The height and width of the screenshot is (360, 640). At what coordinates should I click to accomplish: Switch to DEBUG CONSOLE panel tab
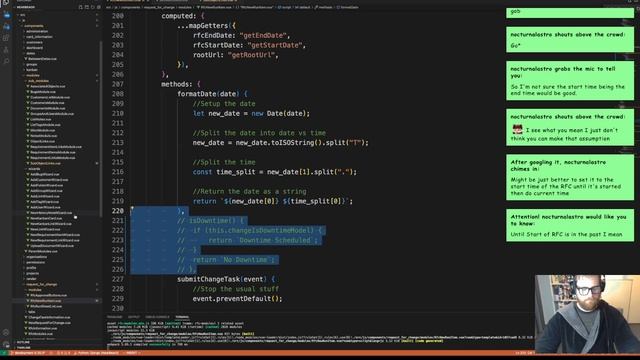point(157,317)
